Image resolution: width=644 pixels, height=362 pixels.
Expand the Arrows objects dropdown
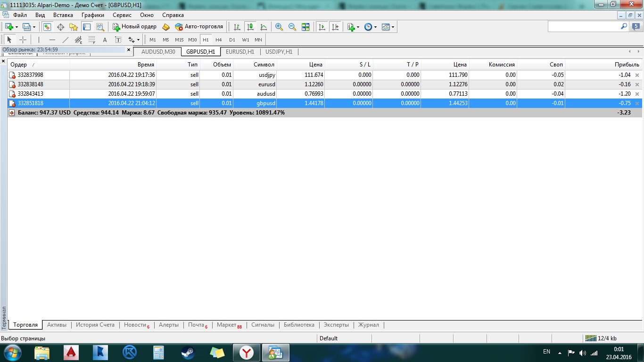[138, 40]
